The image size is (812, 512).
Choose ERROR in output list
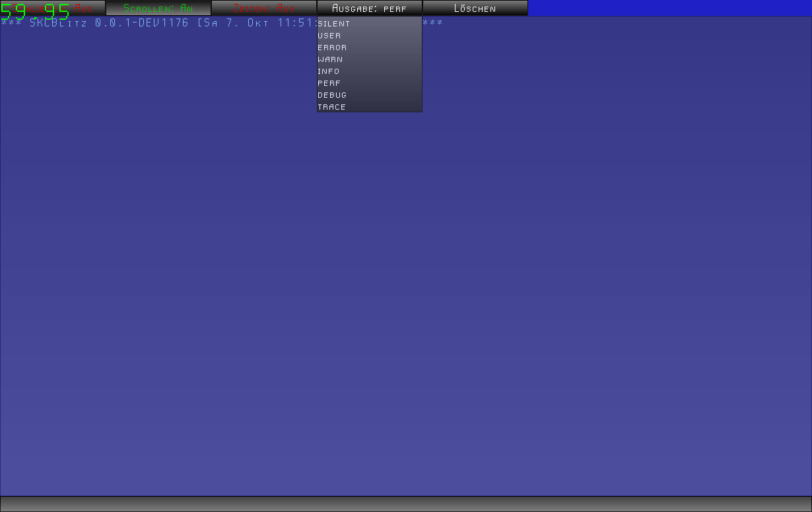(x=370, y=48)
